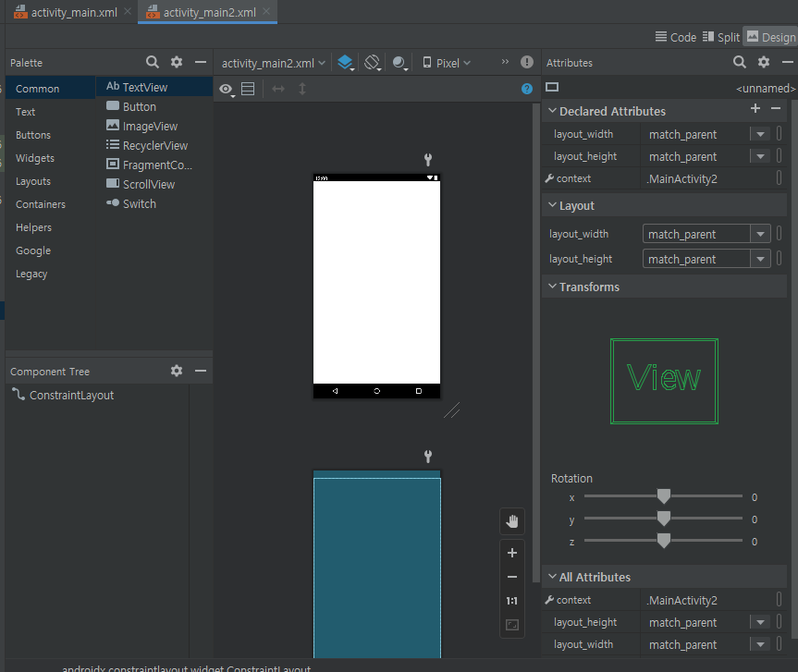Screen dimensions: 798x672
Task: Open design help question mark
Action: pyautogui.click(x=527, y=89)
